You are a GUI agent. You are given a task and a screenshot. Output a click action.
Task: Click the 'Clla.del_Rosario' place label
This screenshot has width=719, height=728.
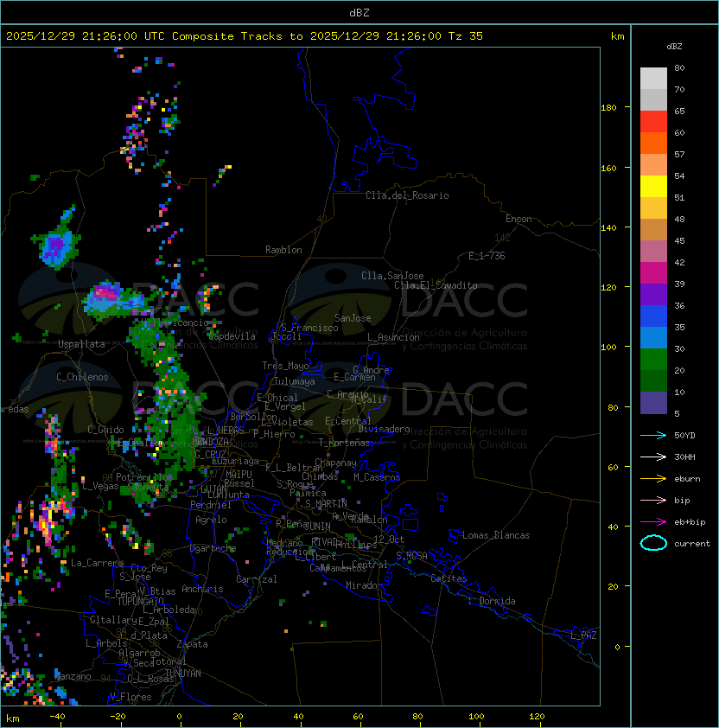pyautogui.click(x=407, y=195)
